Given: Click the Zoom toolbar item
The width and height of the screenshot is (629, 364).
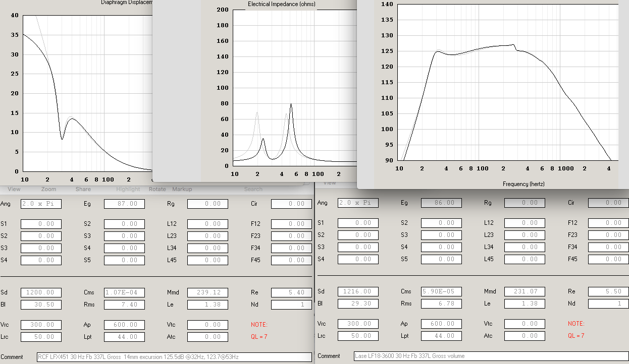Looking at the screenshot, I should tap(48, 189).
